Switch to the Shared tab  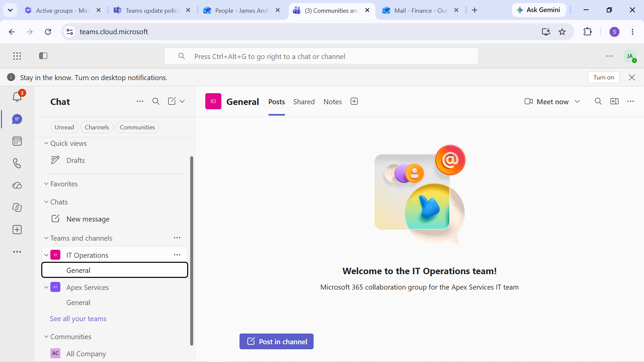click(x=304, y=102)
